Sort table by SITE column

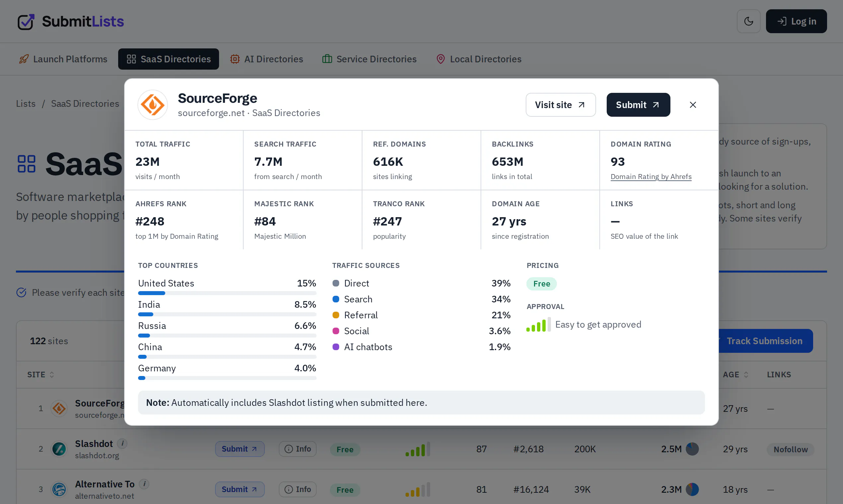(x=40, y=375)
